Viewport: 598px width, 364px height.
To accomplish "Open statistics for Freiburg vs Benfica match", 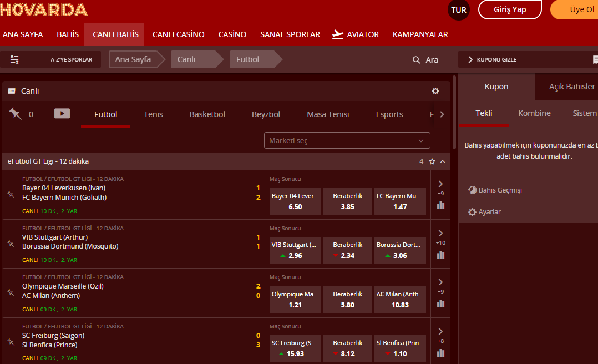I will tap(440, 353).
